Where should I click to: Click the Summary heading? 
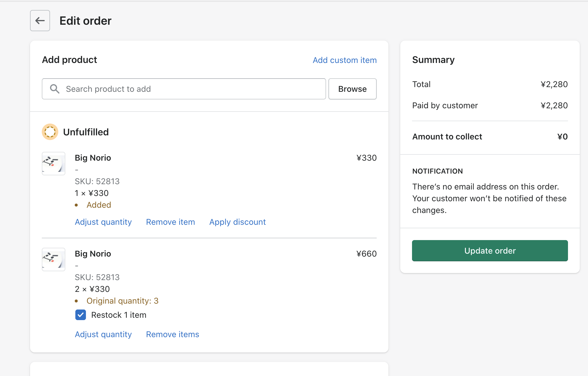(x=433, y=60)
